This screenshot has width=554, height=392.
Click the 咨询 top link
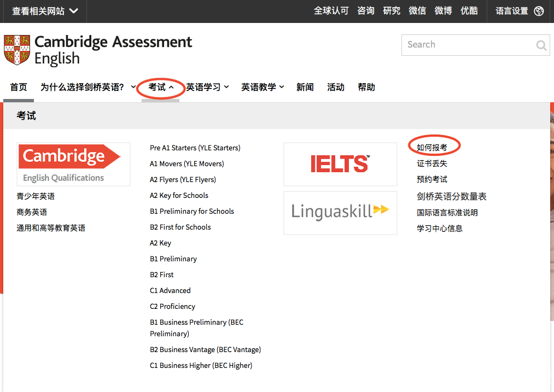(x=366, y=11)
